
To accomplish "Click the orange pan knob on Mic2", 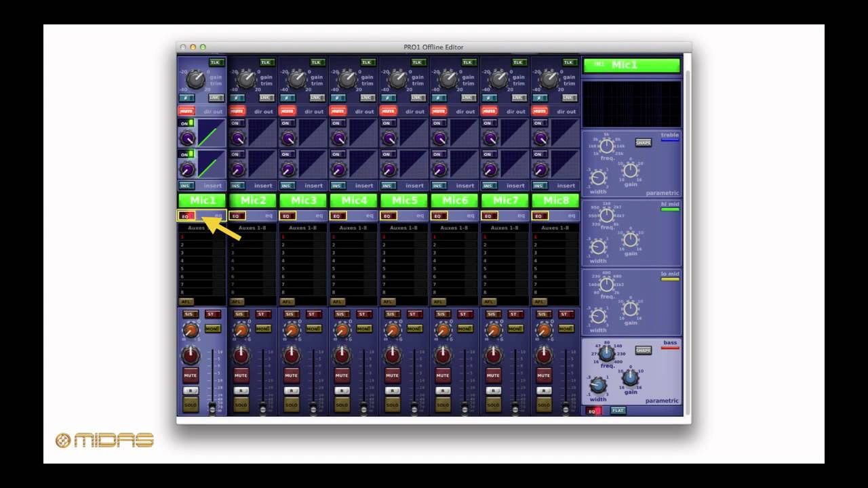I will [x=241, y=331].
